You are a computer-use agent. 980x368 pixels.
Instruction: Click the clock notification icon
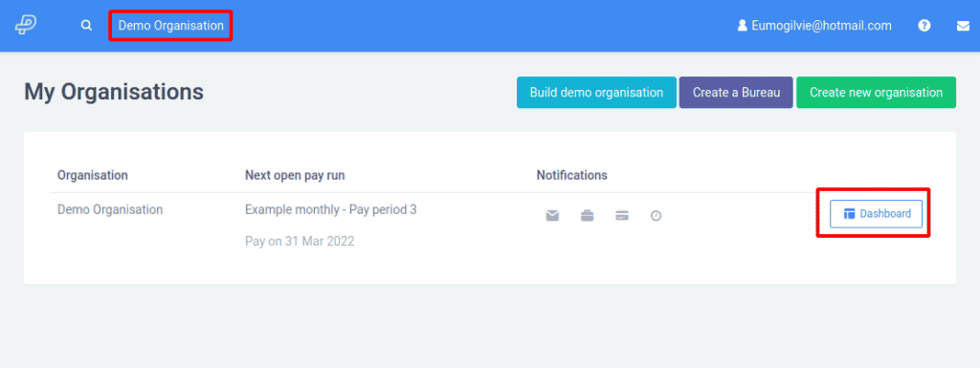pyautogui.click(x=656, y=216)
